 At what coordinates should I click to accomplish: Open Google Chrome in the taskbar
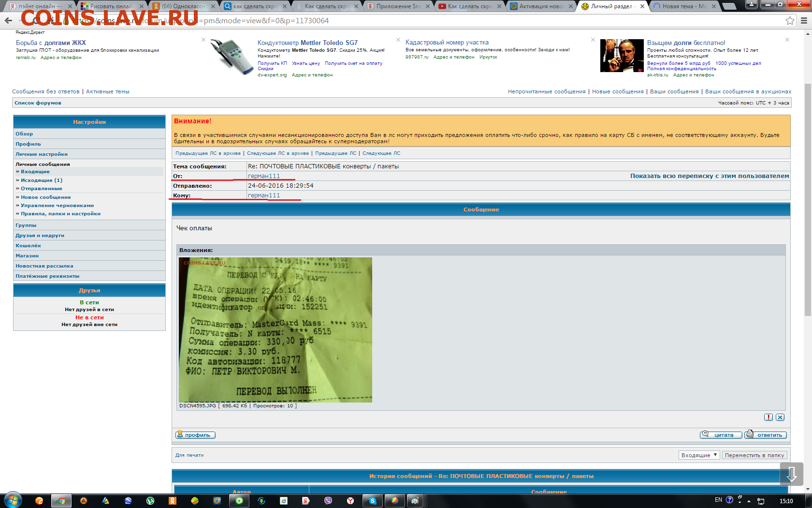tap(61, 501)
